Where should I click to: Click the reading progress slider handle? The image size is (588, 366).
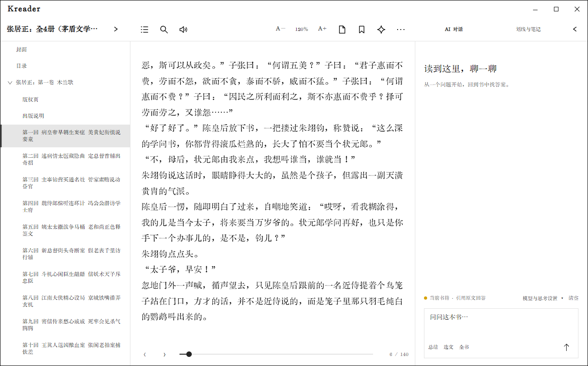pyautogui.click(x=189, y=354)
